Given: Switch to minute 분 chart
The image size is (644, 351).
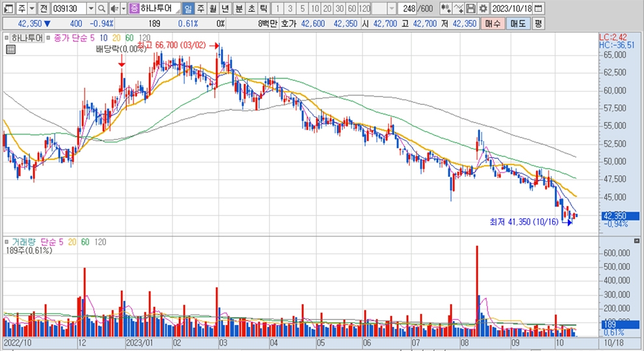Looking at the screenshot, I should (x=239, y=8).
